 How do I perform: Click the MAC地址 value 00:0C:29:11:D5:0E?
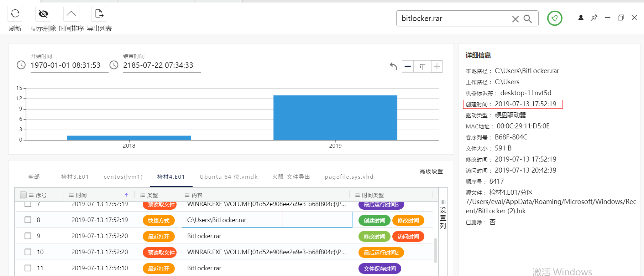[523, 126]
